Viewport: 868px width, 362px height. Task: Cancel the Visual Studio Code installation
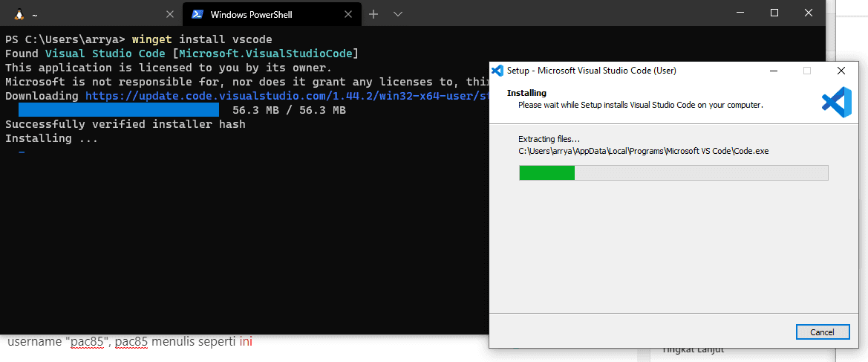click(822, 332)
